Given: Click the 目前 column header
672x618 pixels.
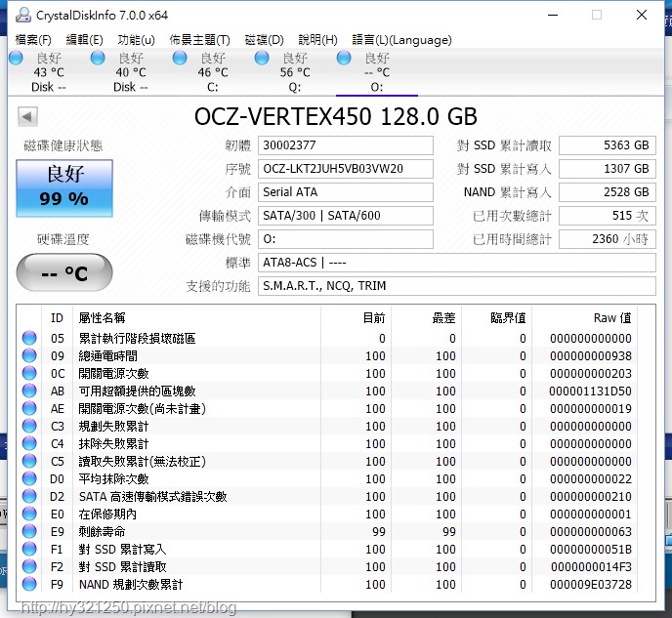Looking at the screenshot, I should (x=357, y=317).
